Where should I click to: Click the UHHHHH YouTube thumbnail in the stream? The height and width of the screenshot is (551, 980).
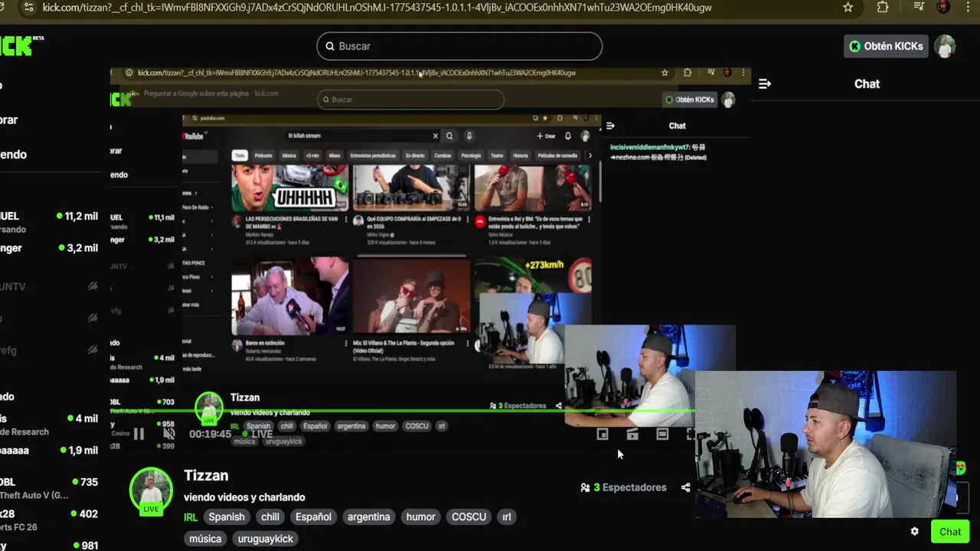point(290,187)
